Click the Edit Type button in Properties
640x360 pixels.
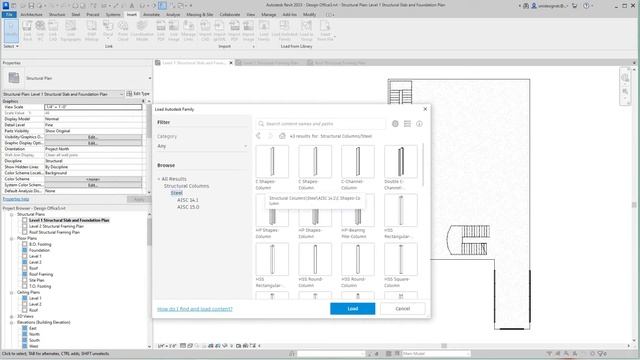pyautogui.click(x=138, y=94)
